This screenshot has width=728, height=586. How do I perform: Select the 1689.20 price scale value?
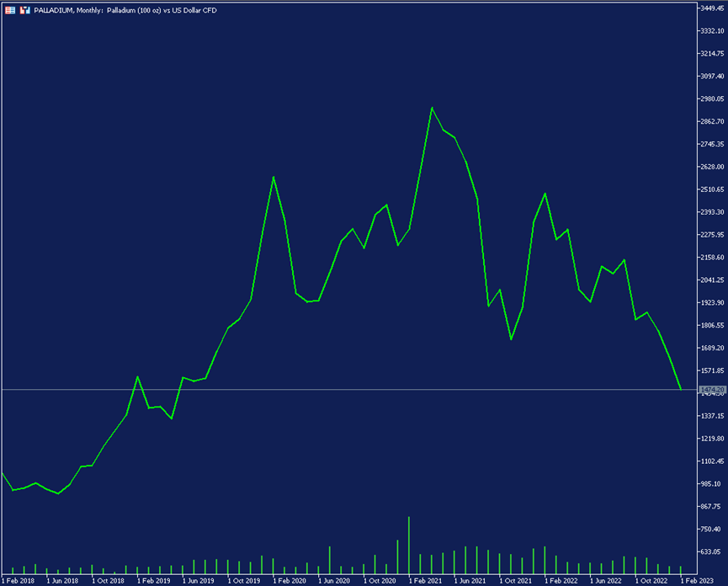(712, 349)
